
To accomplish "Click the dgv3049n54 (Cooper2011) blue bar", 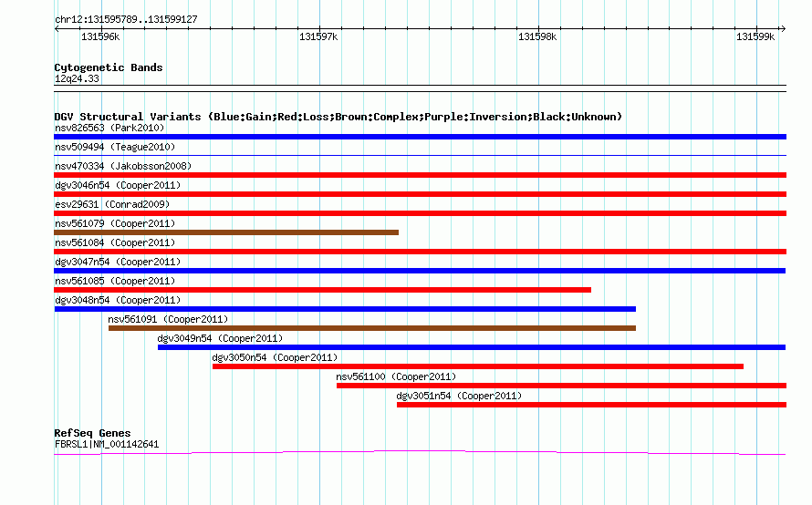I will 472,347.
